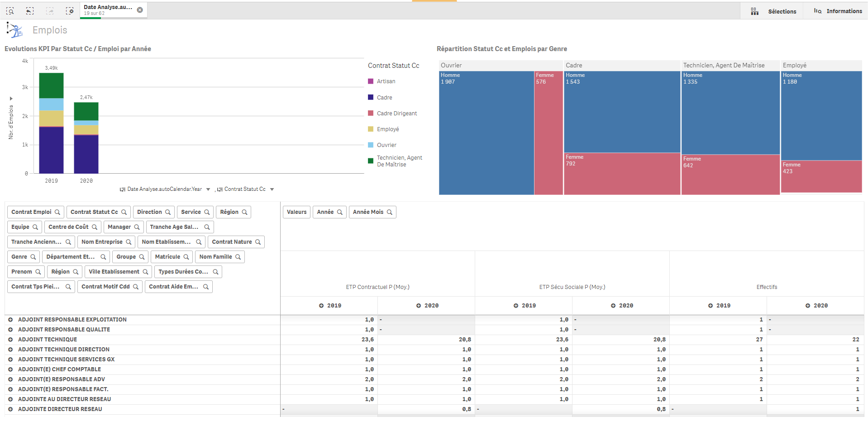
Task: Open the Contrat Statut Cc dropdown below the bar chart
Action: click(272, 189)
